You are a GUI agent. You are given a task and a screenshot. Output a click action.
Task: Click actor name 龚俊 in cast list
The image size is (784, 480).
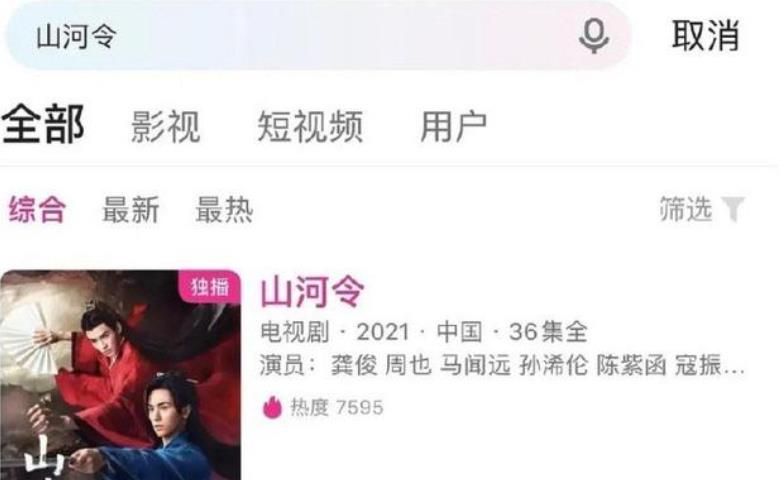tap(354, 366)
